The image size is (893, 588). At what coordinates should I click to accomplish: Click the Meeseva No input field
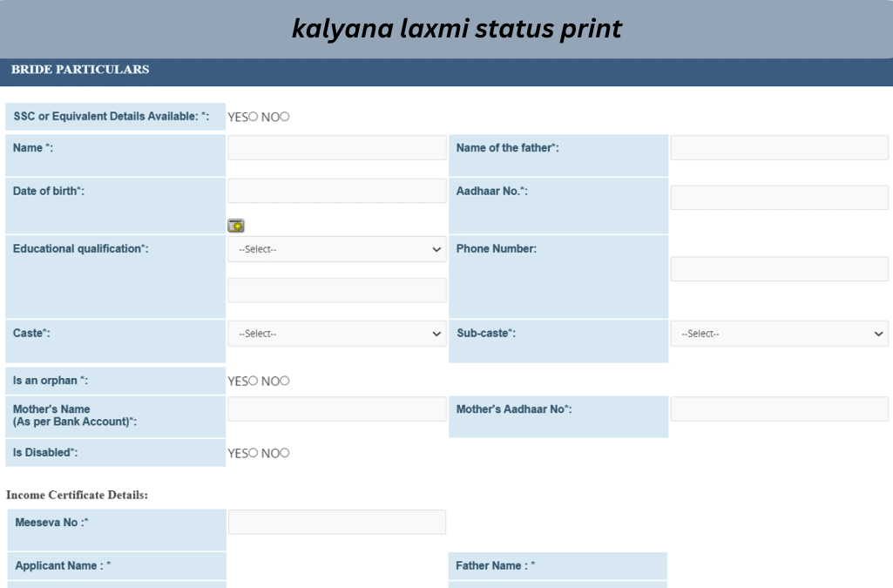click(x=336, y=522)
